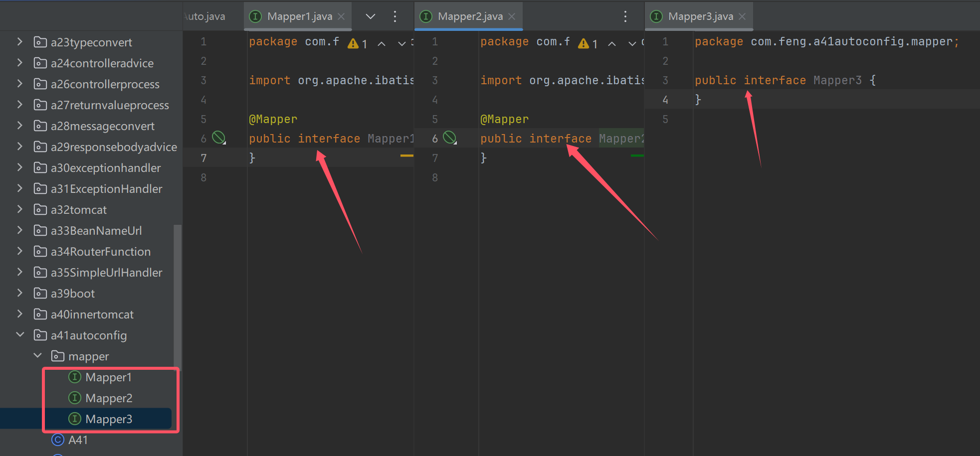Expand the a28messageconvert package
The image size is (980, 456).
point(20,126)
